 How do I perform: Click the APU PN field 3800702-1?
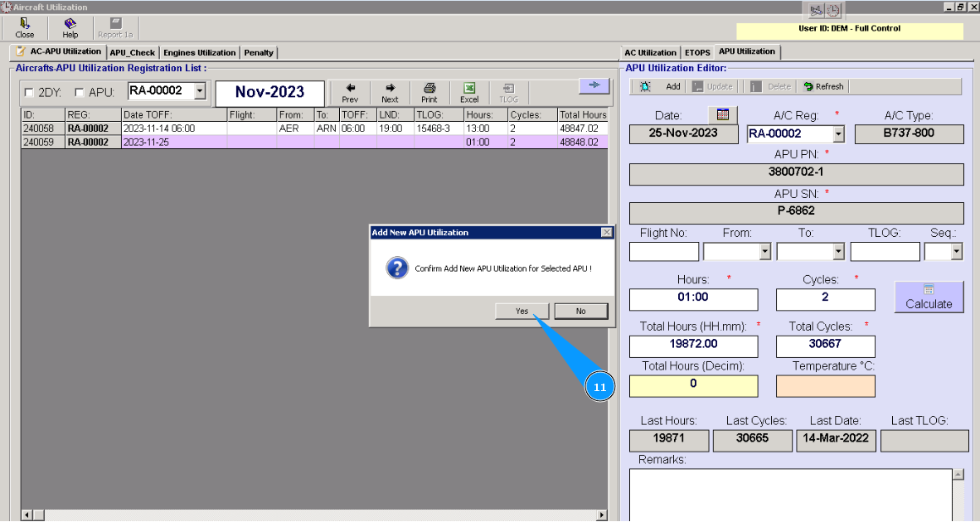pos(796,173)
